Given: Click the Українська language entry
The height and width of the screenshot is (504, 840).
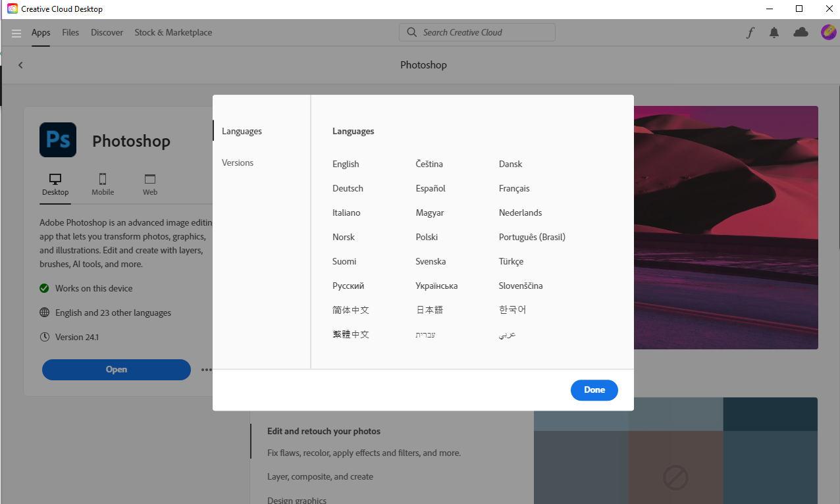Looking at the screenshot, I should 436,286.
